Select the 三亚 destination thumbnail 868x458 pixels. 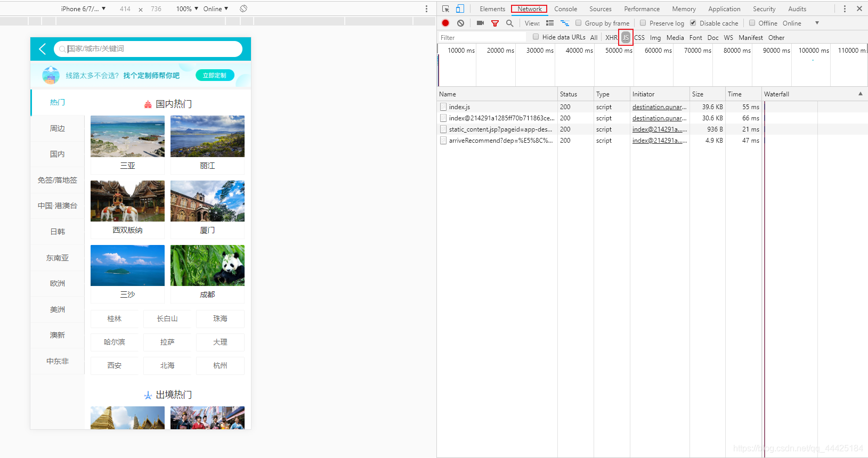127,136
